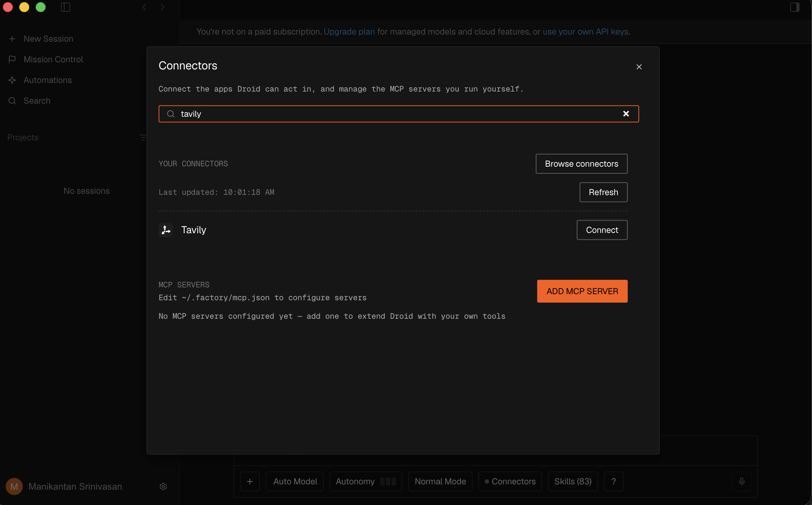Open the Skills (83) list
The height and width of the screenshot is (505, 812).
pos(573,481)
